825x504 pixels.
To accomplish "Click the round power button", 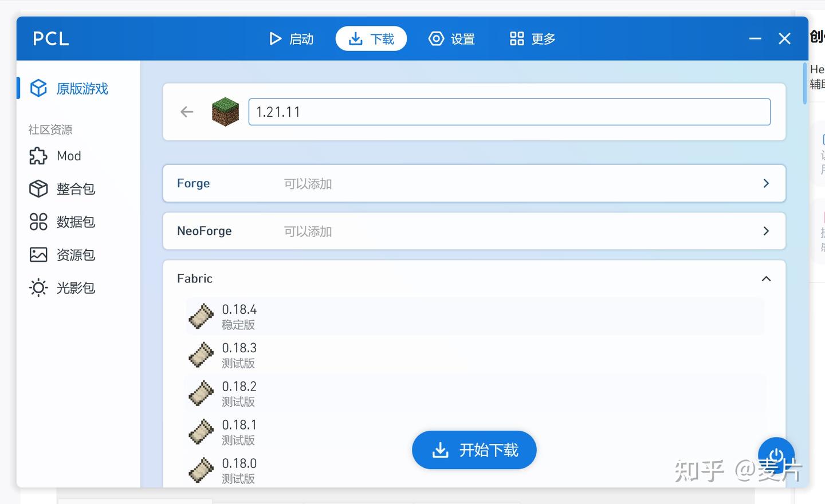I will tap(776, 456).
